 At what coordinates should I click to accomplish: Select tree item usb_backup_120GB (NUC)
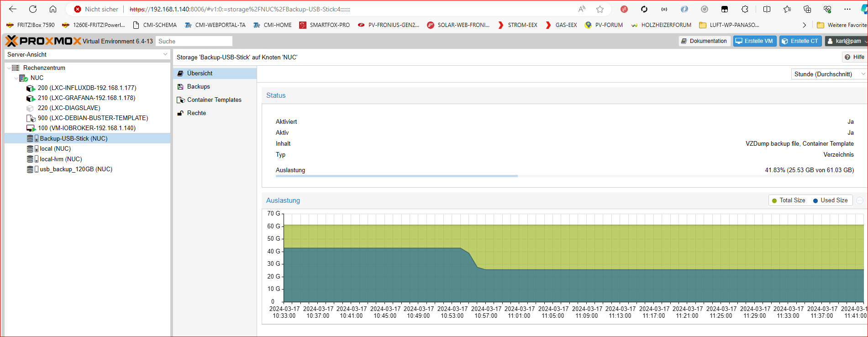pyautogui.click(x=87, y=169)
